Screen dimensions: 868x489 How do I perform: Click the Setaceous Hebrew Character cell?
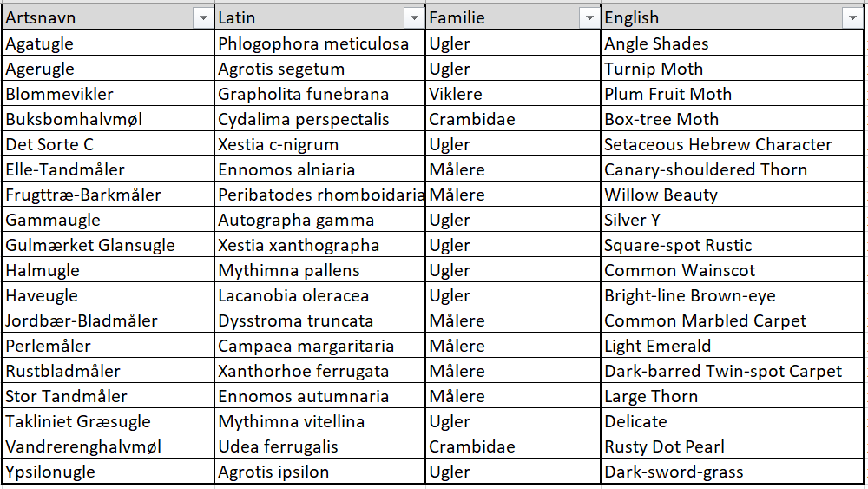point(733,144)
